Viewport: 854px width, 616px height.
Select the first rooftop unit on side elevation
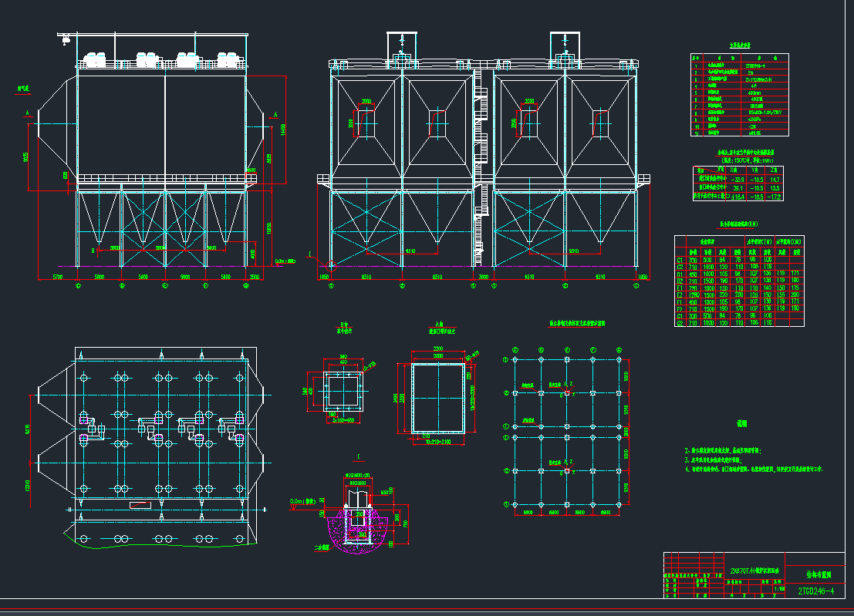[95, 59]
